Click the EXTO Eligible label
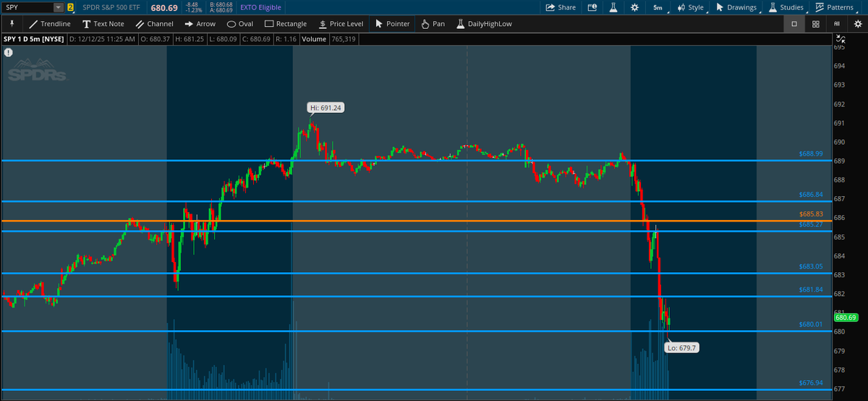The width and height of the screenshot is (868, 401). [260, 7]
